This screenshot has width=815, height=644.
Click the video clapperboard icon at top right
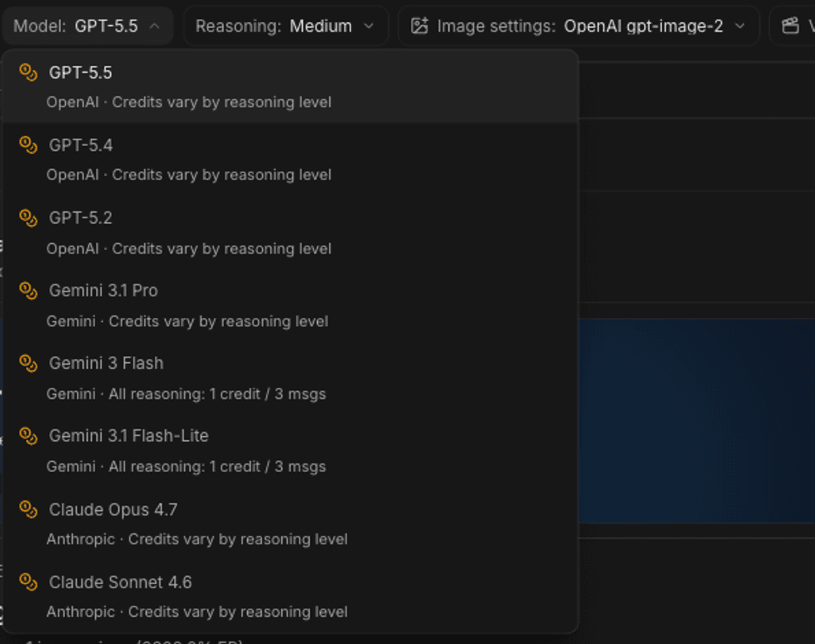point(790,26)
